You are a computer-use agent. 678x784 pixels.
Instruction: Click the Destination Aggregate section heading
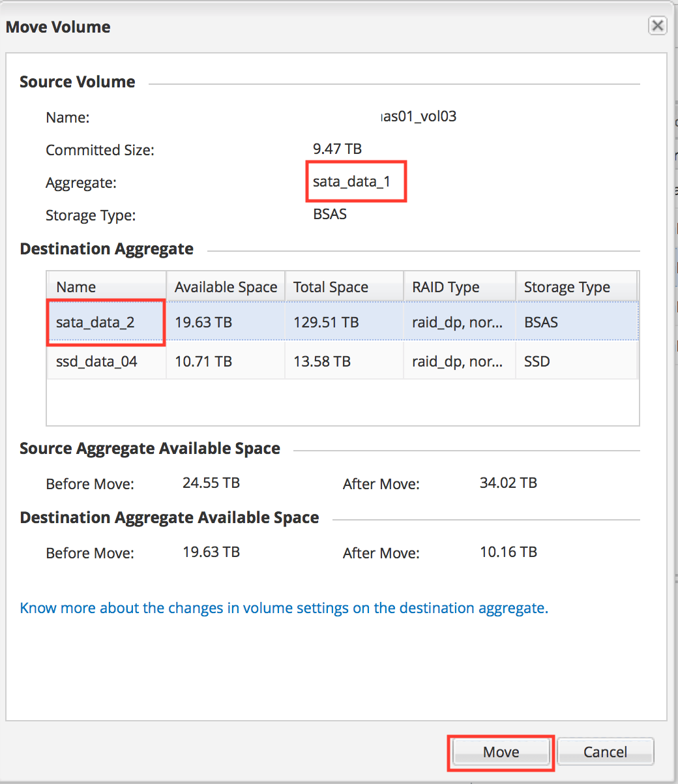pyautogui.click(x=106, y=249)
